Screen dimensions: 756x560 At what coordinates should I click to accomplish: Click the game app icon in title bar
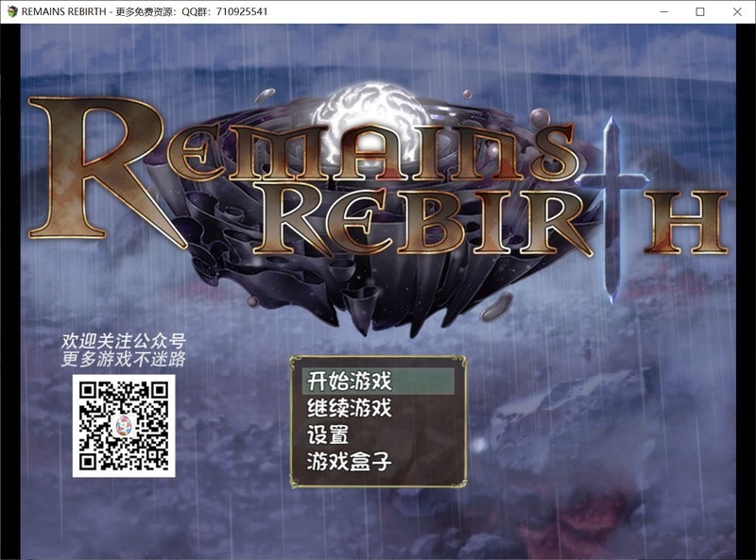coord(11,11)
